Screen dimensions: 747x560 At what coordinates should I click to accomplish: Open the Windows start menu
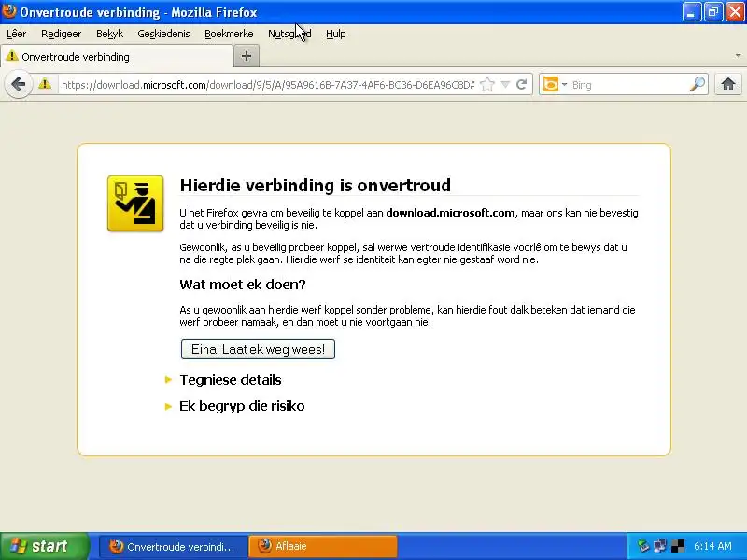[44, 546]
